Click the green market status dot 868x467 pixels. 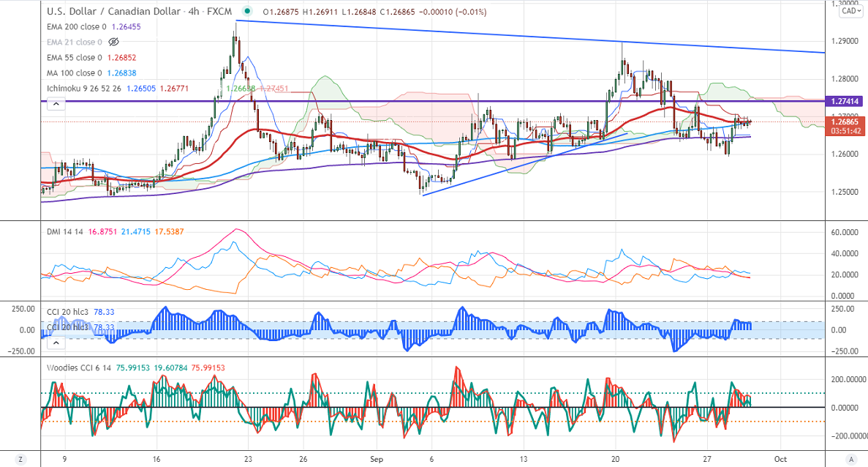247,11
